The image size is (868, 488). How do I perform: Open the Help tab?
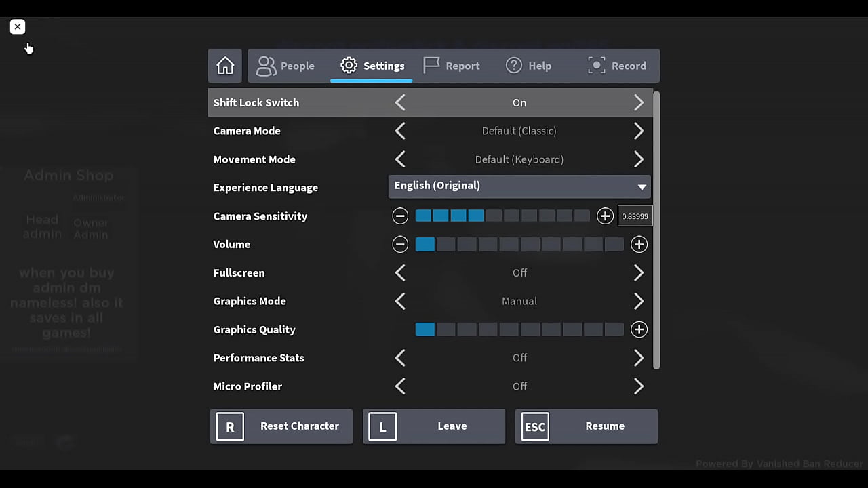tap(528, 66)
